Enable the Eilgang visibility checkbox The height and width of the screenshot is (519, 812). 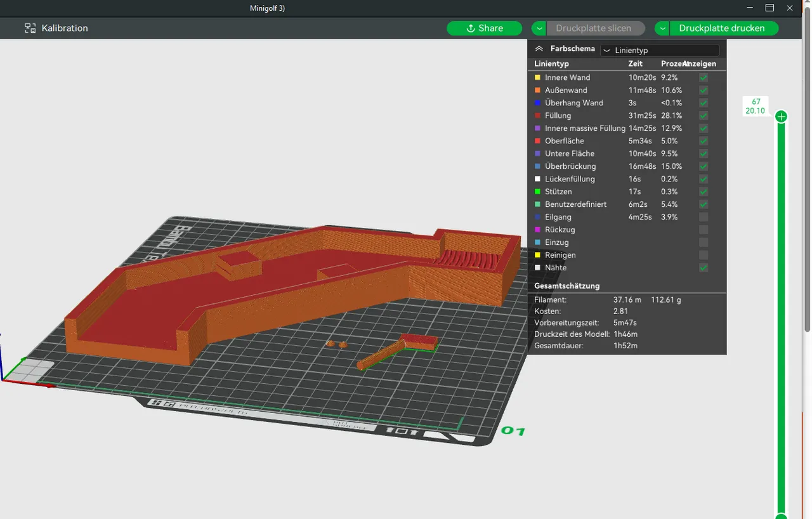point(703,217)
